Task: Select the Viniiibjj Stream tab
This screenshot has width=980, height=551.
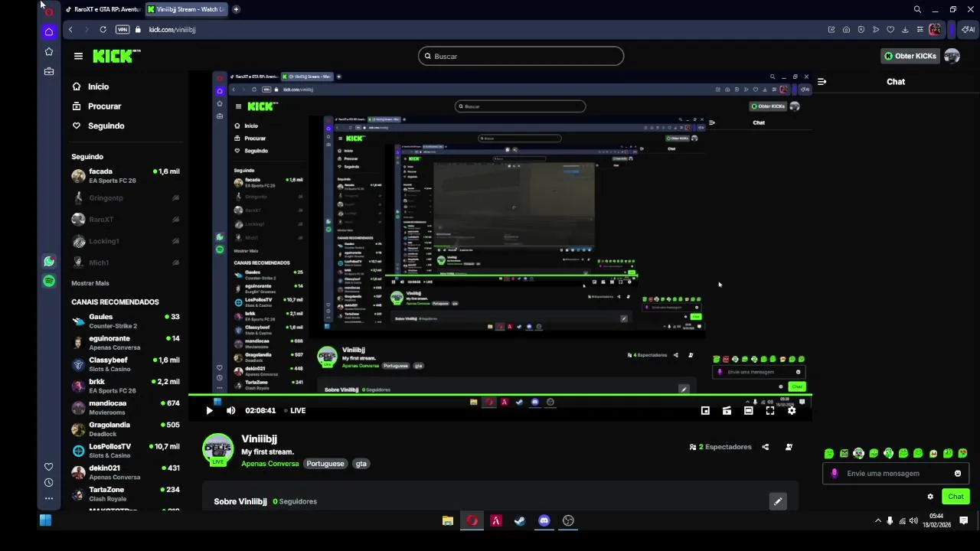Action: (x=186, y=9)
